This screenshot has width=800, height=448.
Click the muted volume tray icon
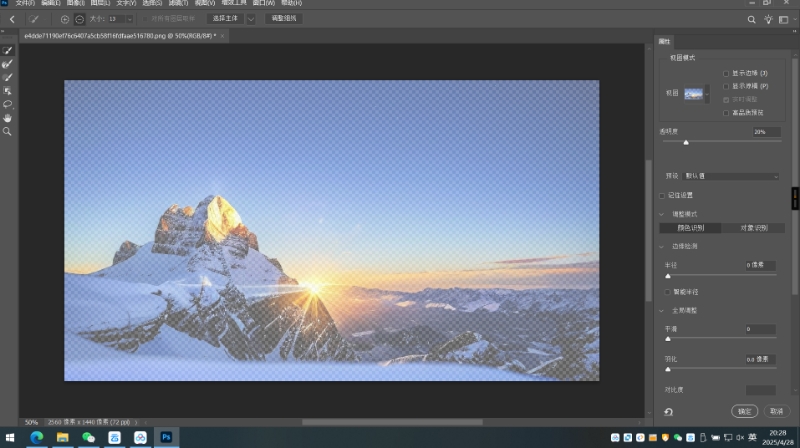(x=740, y=437)
